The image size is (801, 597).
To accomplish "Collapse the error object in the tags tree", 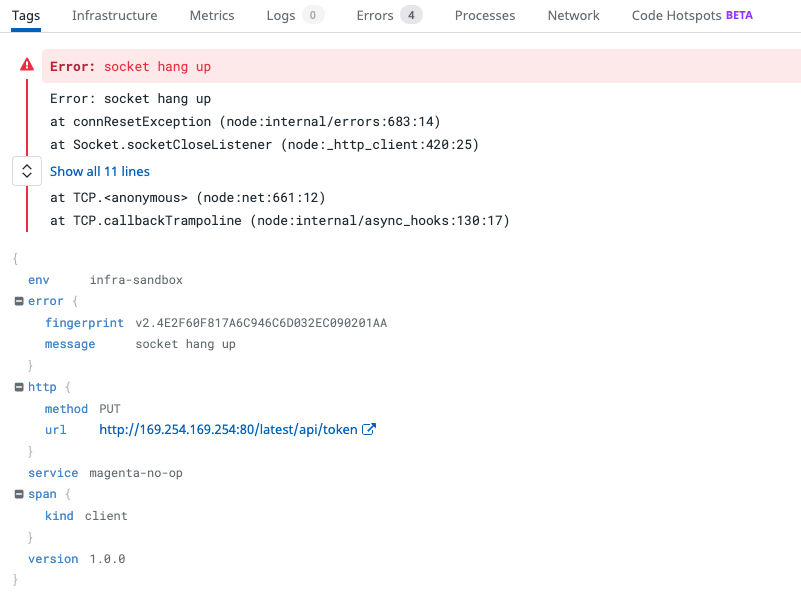I will point(19,300).
